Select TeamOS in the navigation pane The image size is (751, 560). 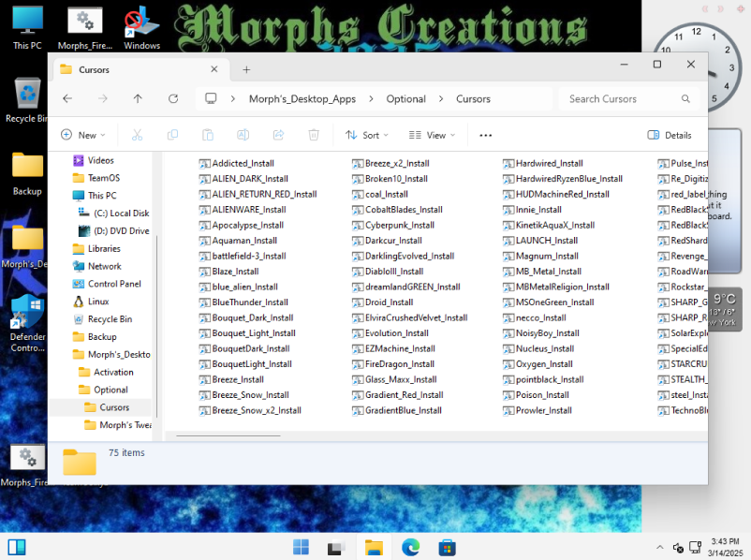click(103, 178)
